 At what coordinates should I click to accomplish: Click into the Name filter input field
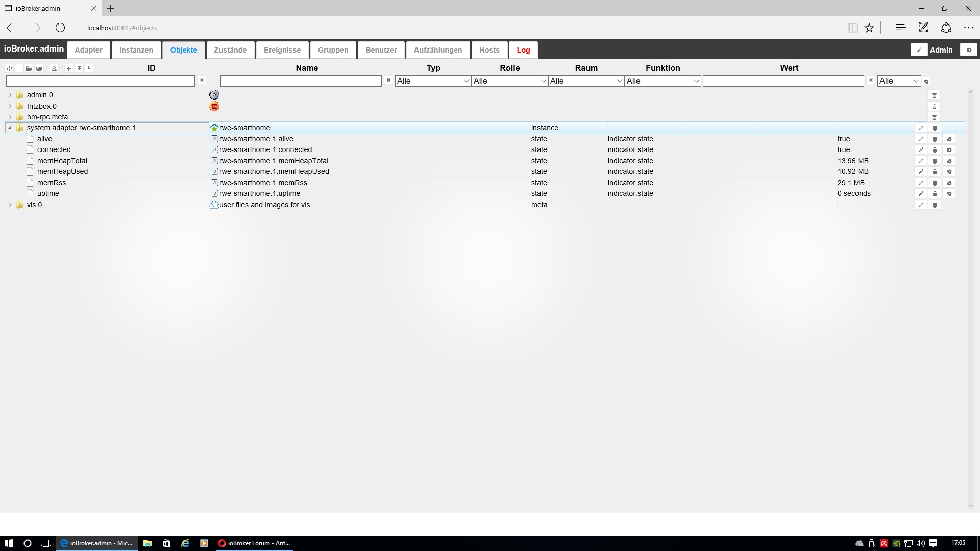301,81
